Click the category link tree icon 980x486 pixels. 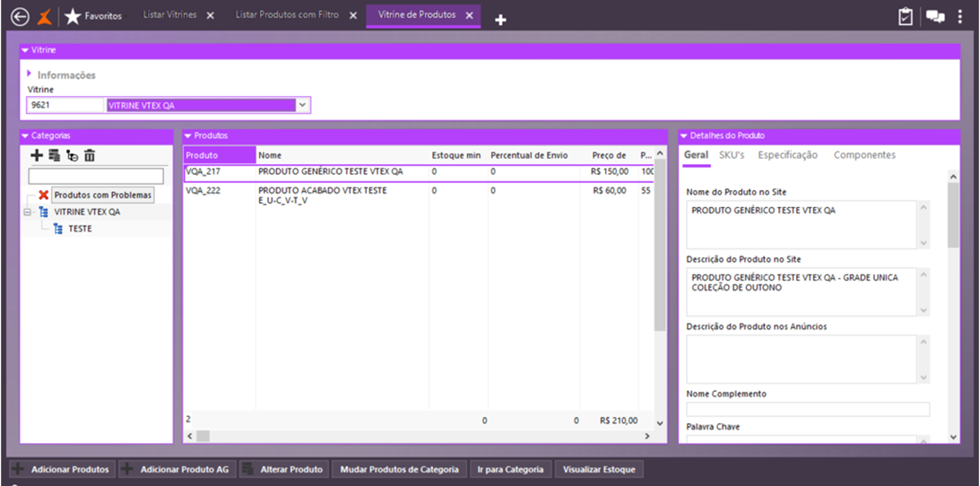[72, 155]
